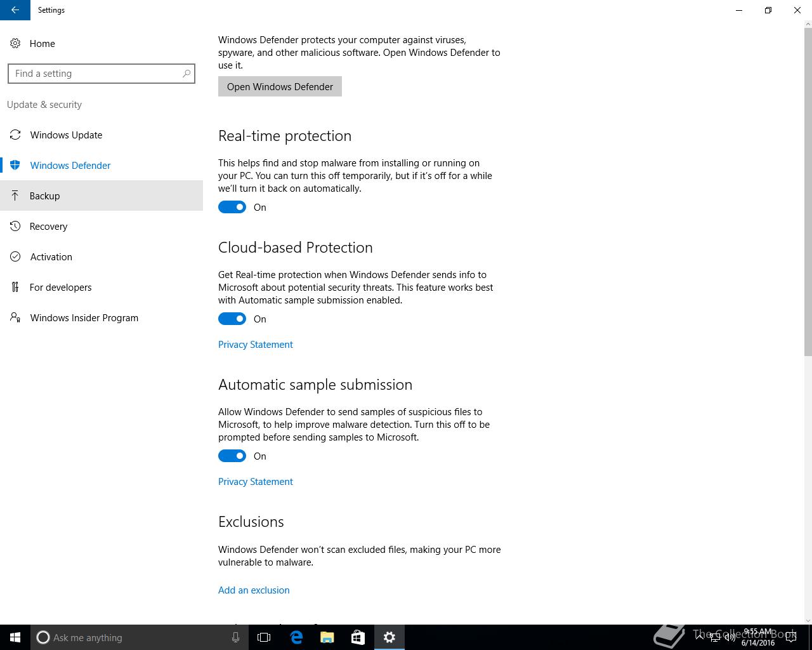Click the Add an exclusion link

click(254, 590)
